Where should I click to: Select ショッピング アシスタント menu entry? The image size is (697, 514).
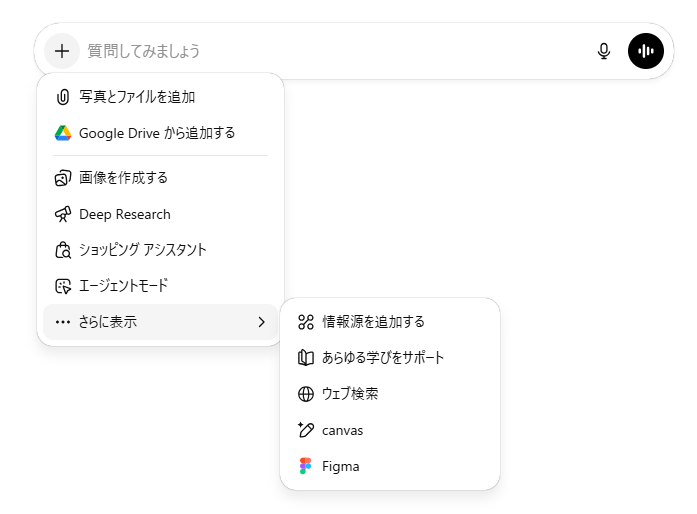[143, 250]
